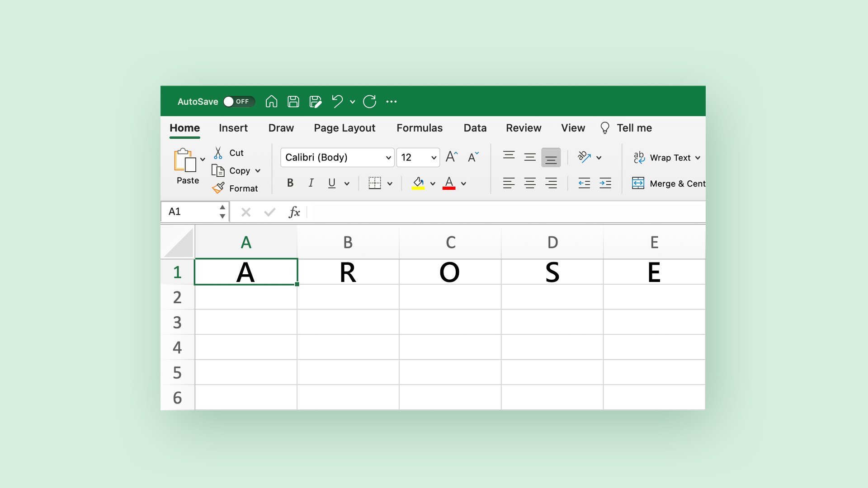868x488 pixels.
Task: Click the Cancel X formula bar icon
Action: coord(246,212)
